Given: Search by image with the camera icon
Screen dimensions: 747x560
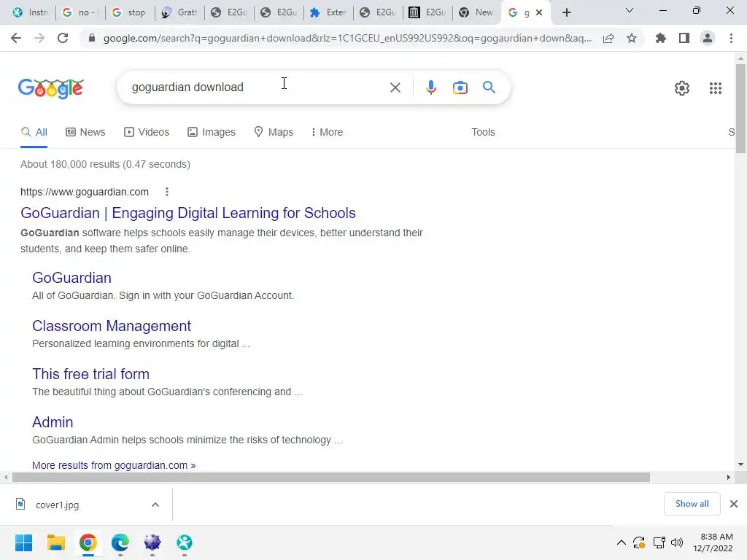Looking at the screenshot, I should pyautogui.click(x=460, y=87).
